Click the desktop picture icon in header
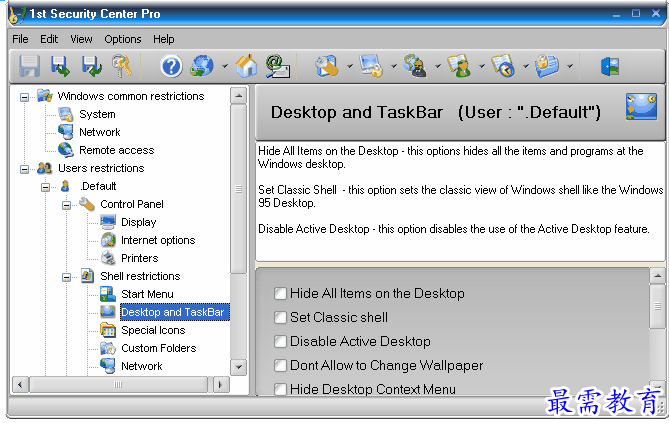The width and height of the screenshot is (669, 433). (x=641, y=107)
